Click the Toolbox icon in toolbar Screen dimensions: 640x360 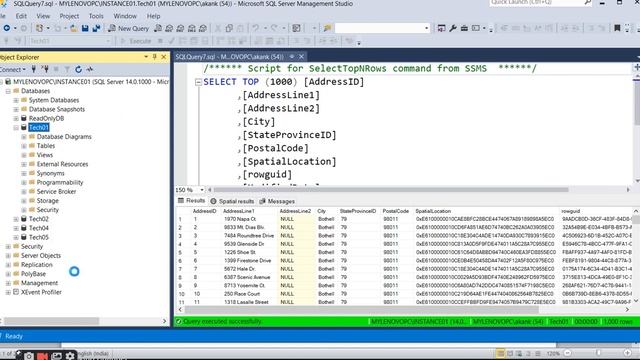coord(464,28)
